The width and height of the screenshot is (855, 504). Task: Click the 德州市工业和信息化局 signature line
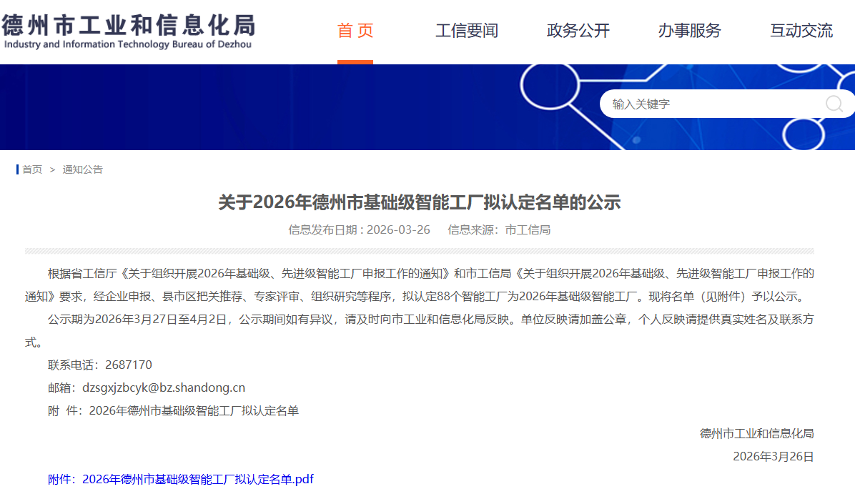click(756, 433)
